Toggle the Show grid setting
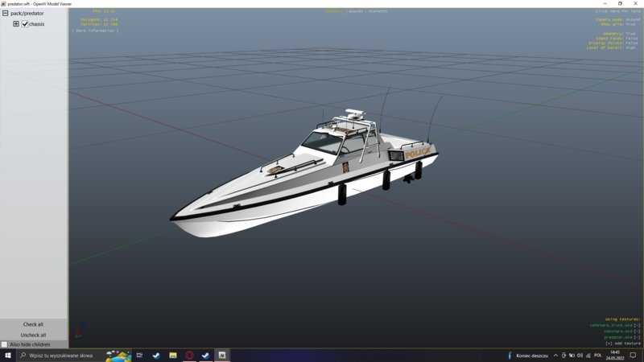This screenshot has width=644, height=362. click(618, 24)
